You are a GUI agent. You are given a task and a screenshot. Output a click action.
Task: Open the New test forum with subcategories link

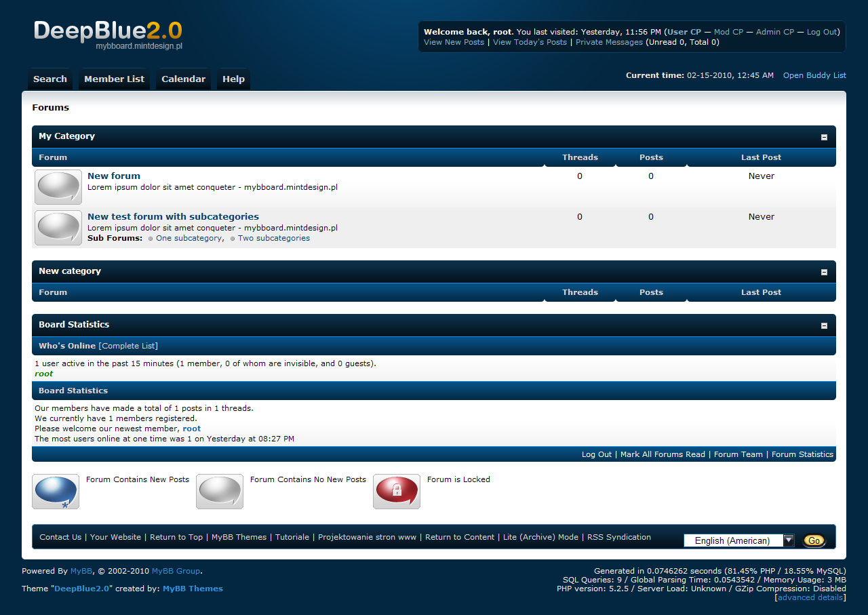point(173,217)
